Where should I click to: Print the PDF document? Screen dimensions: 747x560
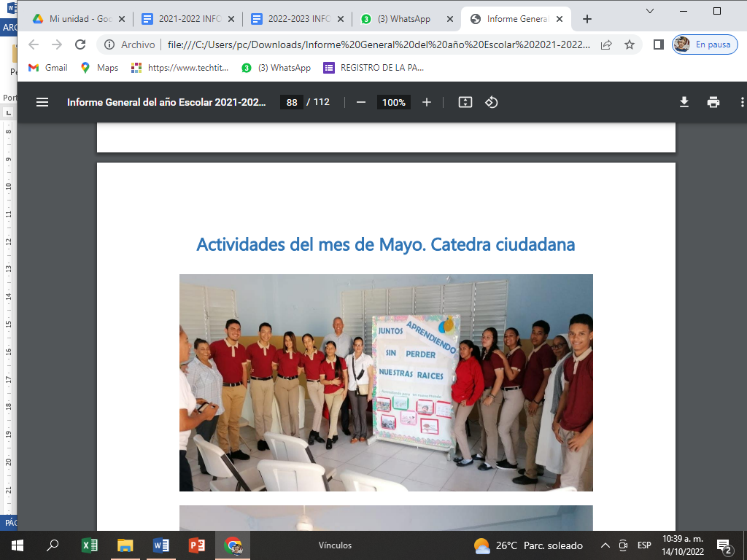[x=713, y=102]
